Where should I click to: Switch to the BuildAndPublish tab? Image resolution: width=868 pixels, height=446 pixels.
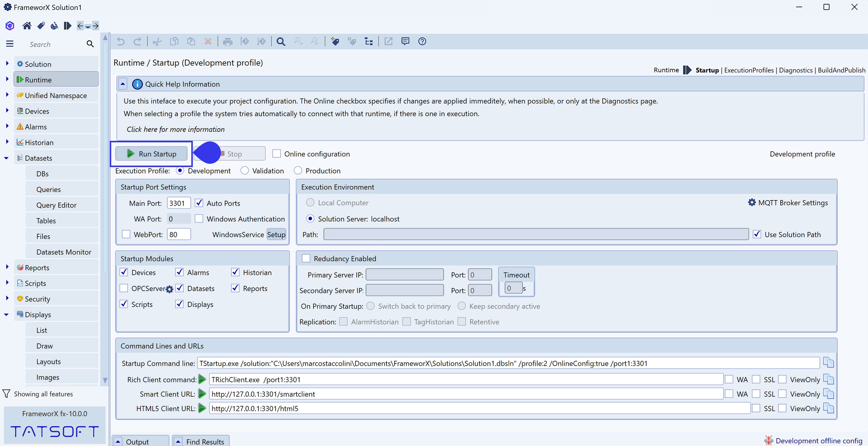tap(841, 70)
